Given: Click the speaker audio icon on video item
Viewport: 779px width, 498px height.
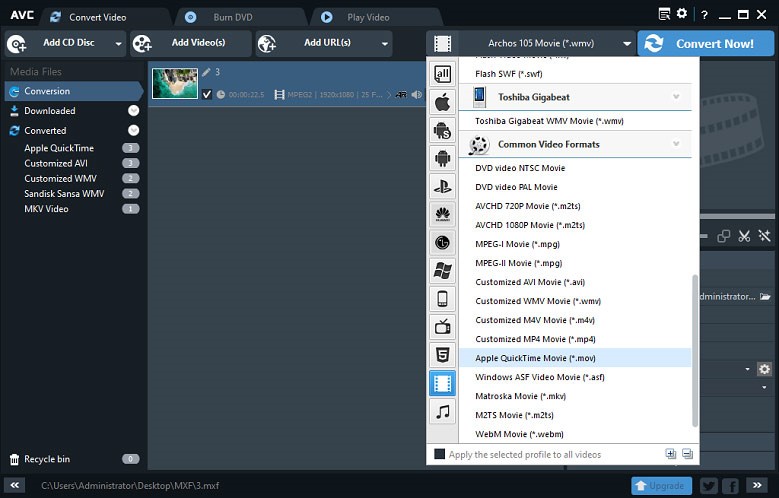Looking at the screenshot, I should [417, 94].
